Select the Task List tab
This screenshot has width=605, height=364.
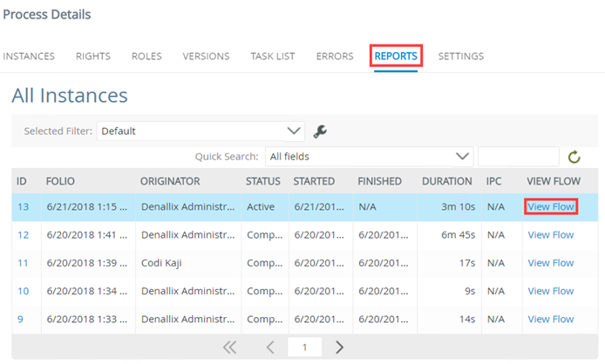tap(273, 57)
